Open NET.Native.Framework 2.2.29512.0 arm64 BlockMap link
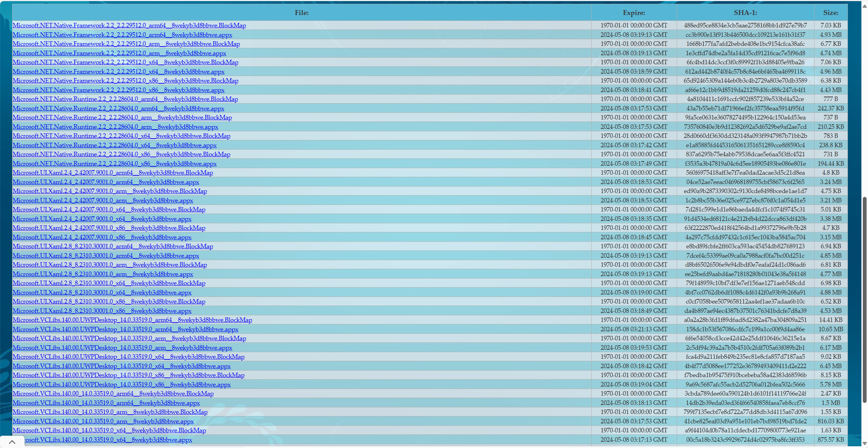This screenshot has height=448, width=868. click(129, 25)
